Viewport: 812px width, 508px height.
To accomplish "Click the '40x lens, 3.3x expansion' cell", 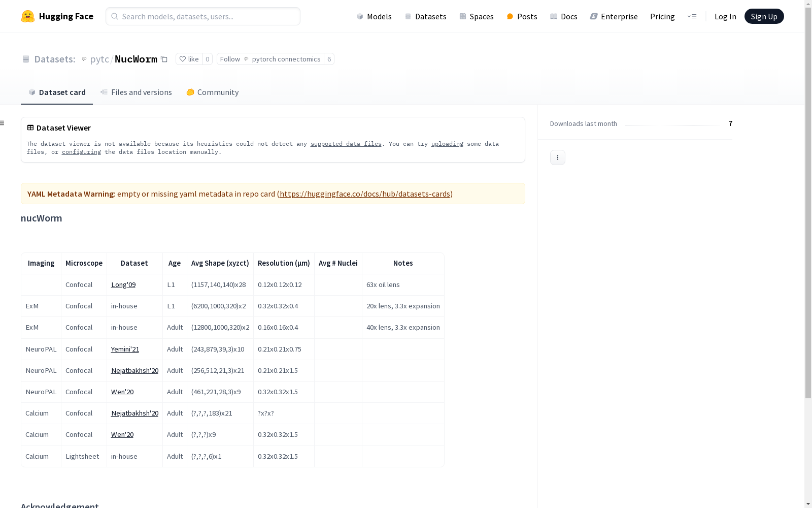I will 403,327.
